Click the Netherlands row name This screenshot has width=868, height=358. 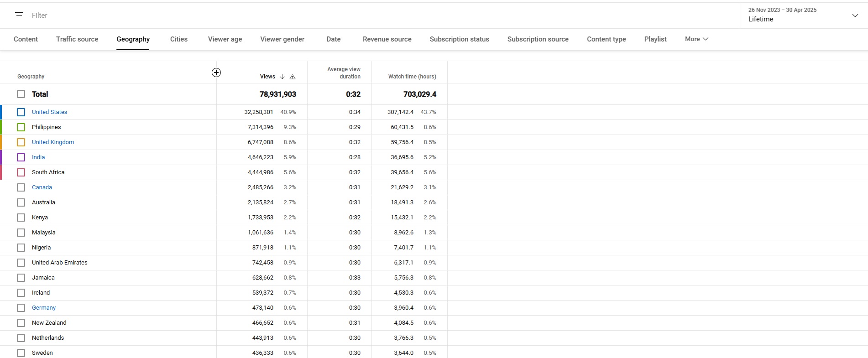48,338
